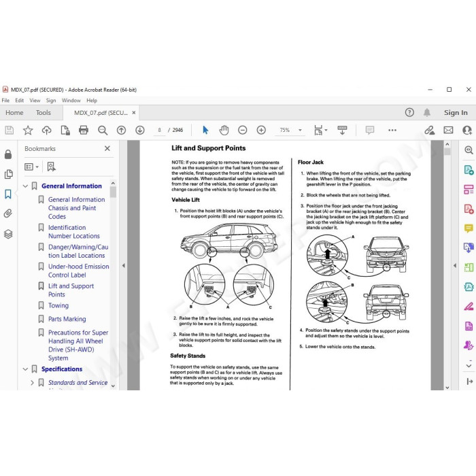Collapse the Specifications bookmark group
The image size is (476, 476).
pyautogui.click(x=26, y=369)
